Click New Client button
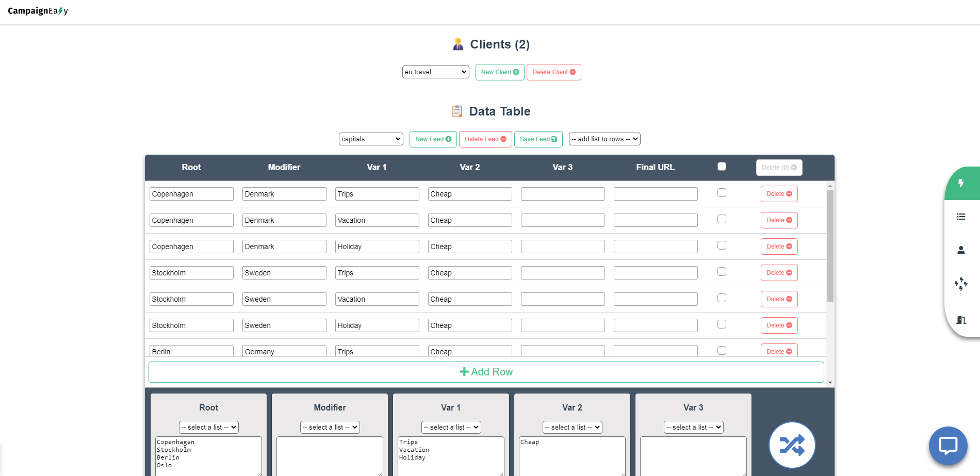Image resolution: width=980 pixels, height=476 pixels. [x=500, y=72]
